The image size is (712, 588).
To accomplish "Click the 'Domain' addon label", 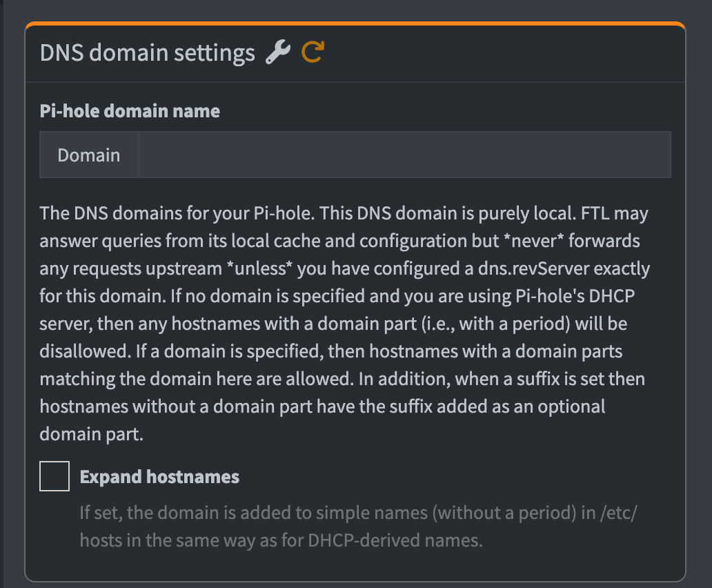I will [89, 155].
